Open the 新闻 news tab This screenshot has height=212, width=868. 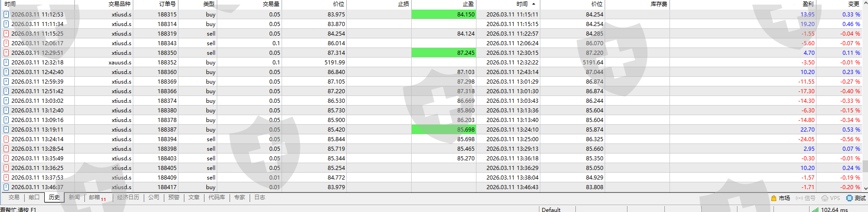[74, 197]
